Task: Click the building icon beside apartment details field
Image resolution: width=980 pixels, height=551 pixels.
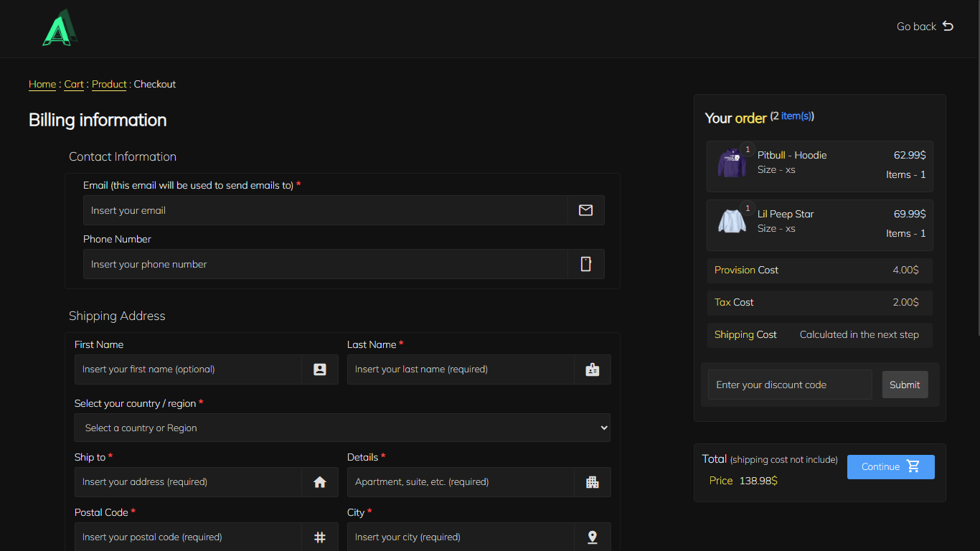Action: 592,482
